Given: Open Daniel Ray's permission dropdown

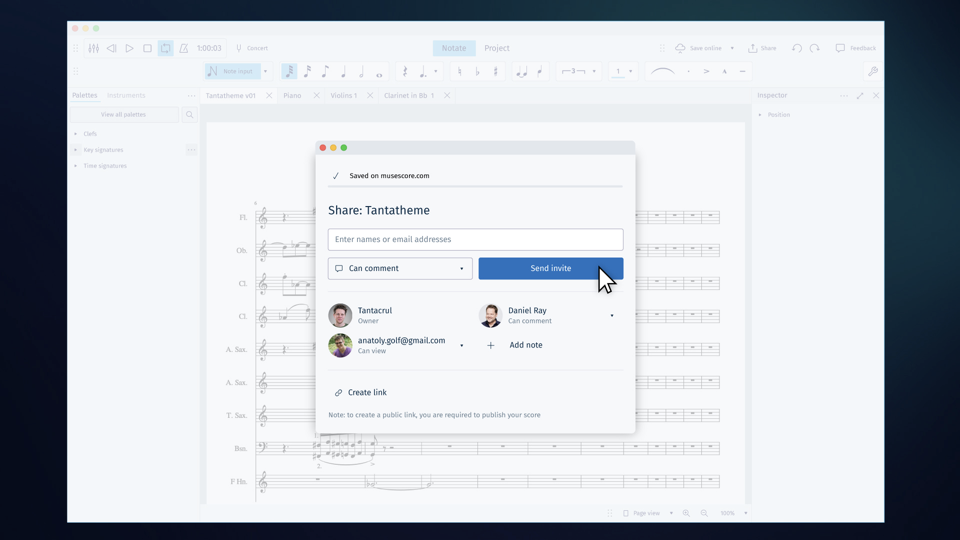Looking at the screenshot, I should click(x=612, y=315).
